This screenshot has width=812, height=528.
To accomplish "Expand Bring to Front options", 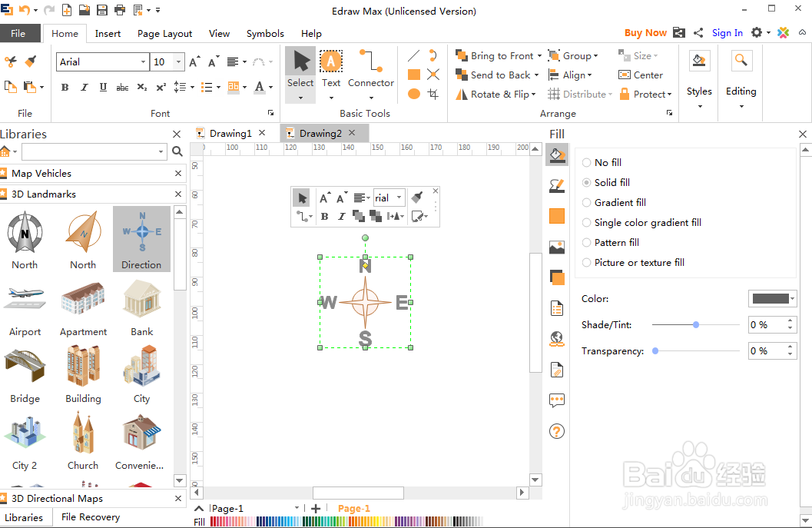I will point(539,55).
